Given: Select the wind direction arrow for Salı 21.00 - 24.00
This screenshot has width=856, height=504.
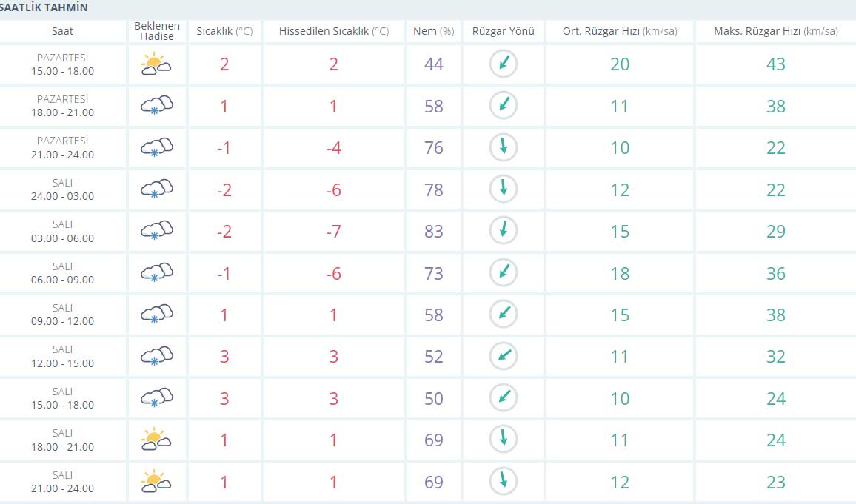Looking at the screenshot, I should point(504,481).
